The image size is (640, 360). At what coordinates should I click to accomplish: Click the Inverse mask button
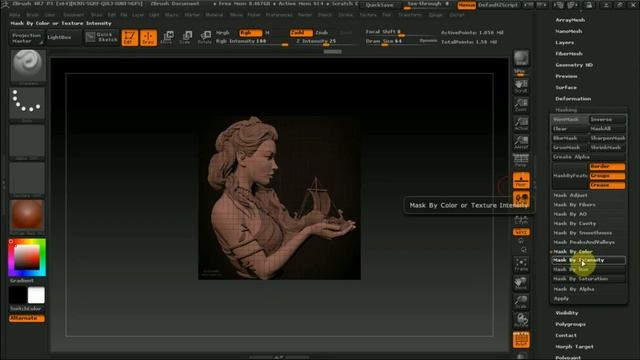[607, 119]
